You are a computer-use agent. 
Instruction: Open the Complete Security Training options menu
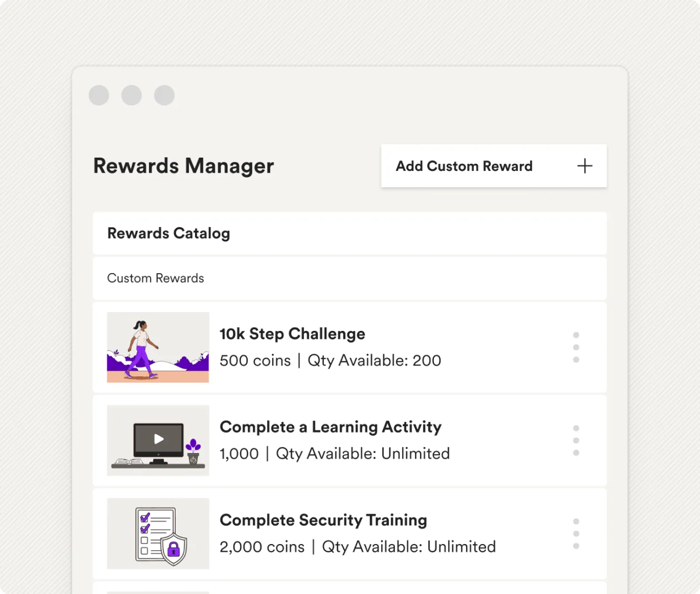pyautogui.click(x=576, y=534)
